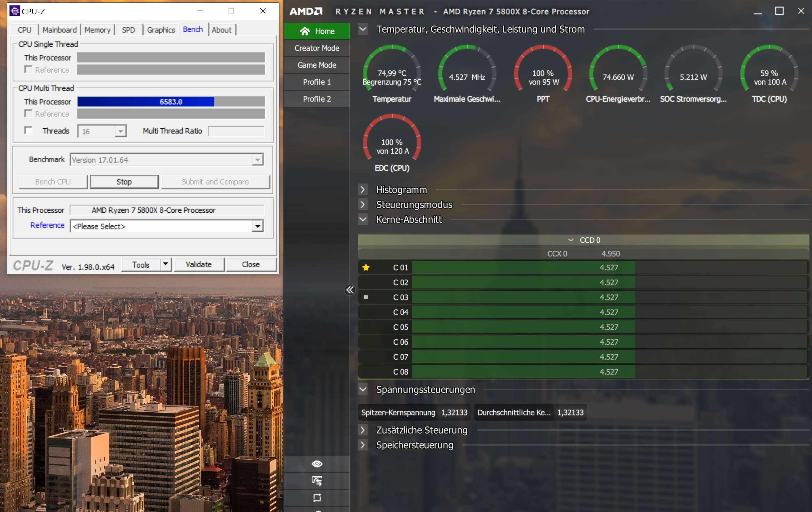
Task: Click the Validate button
Action: tap(199, 265)
